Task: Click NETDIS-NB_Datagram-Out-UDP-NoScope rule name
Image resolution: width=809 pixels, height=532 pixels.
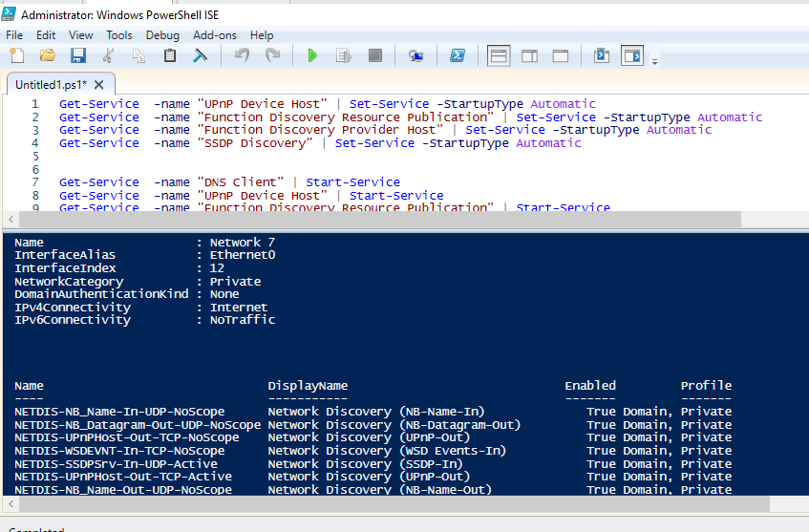Action: (x=138, y=425)
